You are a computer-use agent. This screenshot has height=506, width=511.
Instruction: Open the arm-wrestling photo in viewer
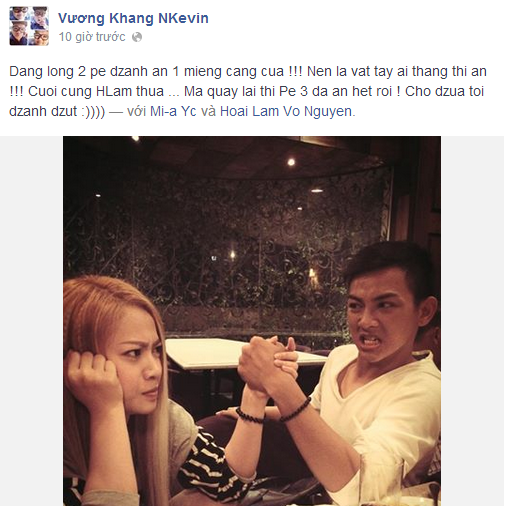(252, 321)
